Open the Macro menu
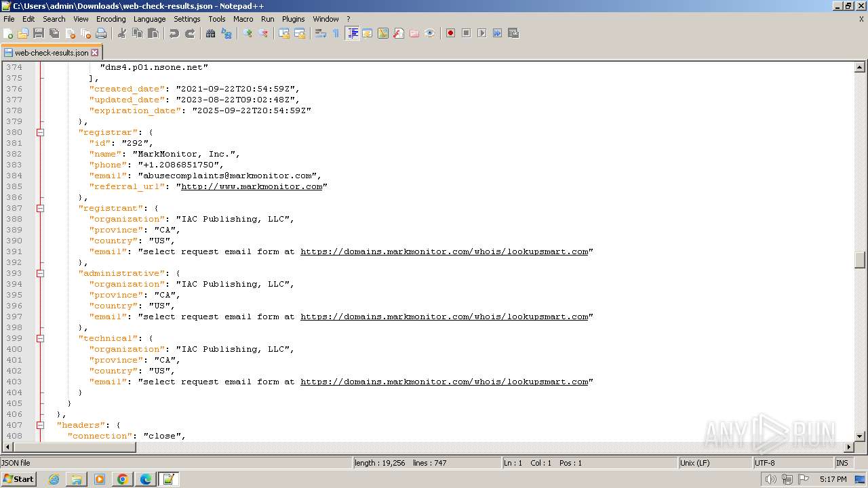868x488 pixels. tap(243, 19)
